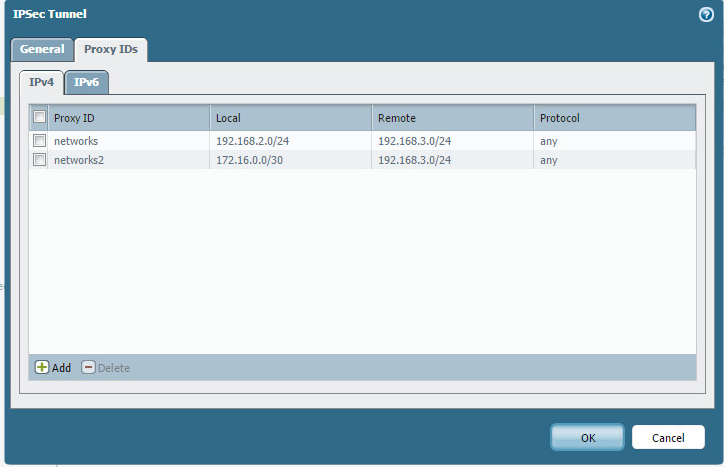724x467 pixels.
Task: Click the Delete minus icon
Action: pyautogui.click(x=88, y=367)
